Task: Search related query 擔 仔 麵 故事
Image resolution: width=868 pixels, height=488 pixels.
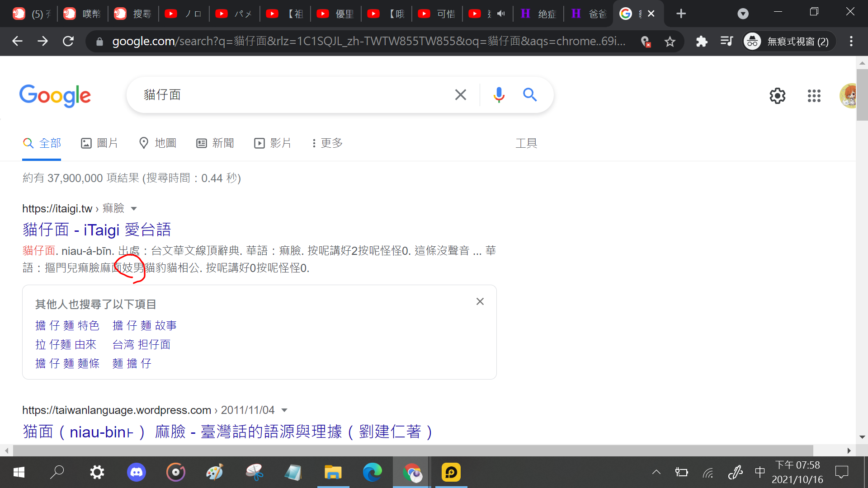Action: coord(145,325)
